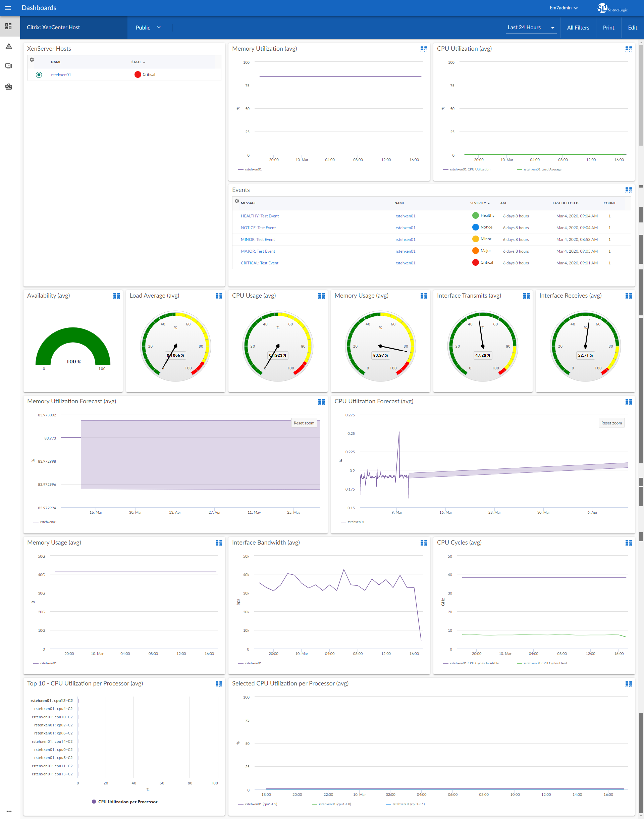Open CPU Utilization widget options icon
The width and height of the screenshot is (644, 819).
(629, 49)
